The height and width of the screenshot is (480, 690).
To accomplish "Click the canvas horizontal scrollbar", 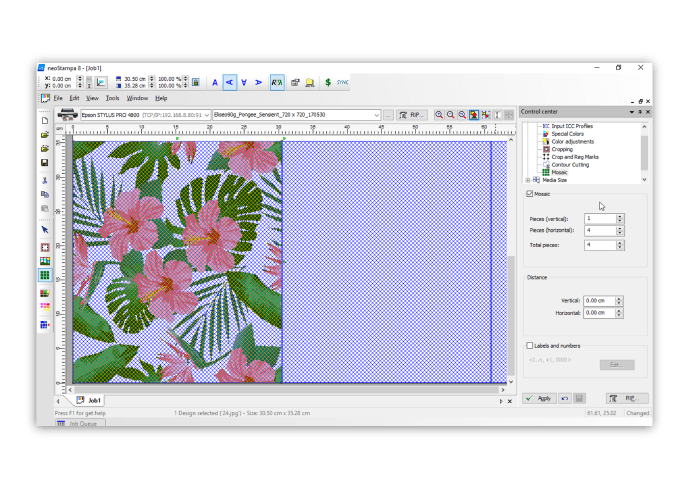I will point(286,390).
